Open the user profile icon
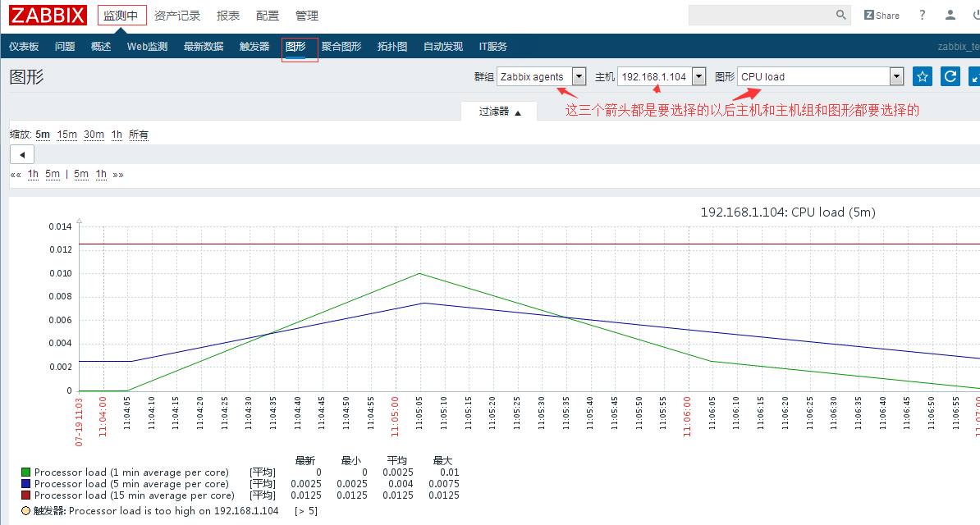 [951, 15]
